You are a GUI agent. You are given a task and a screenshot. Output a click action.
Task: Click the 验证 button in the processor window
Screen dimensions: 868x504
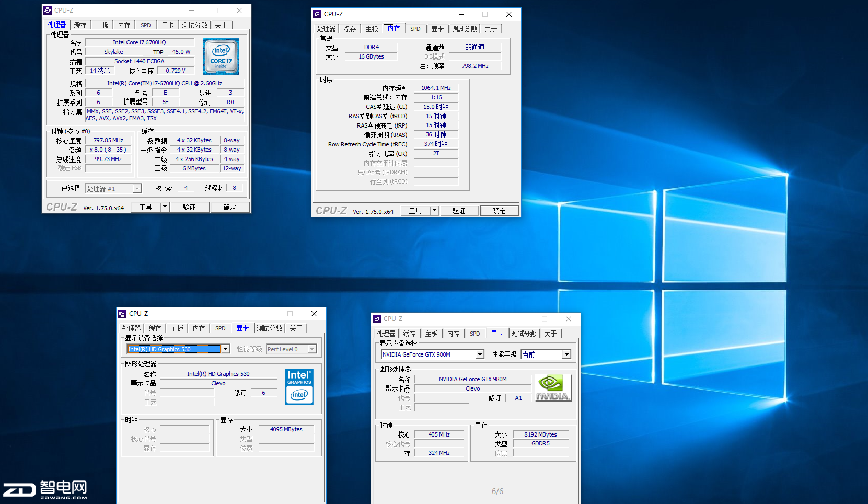(189, 207)
